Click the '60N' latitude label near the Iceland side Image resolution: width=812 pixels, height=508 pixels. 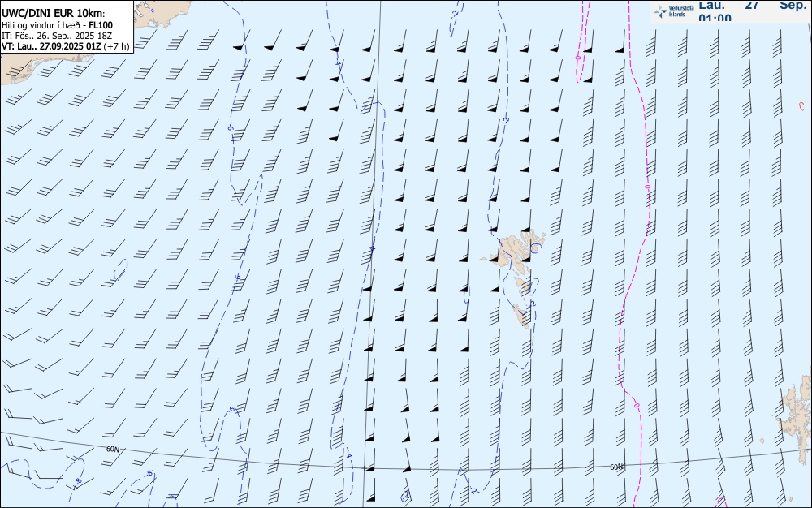click(x=112, y=450)
